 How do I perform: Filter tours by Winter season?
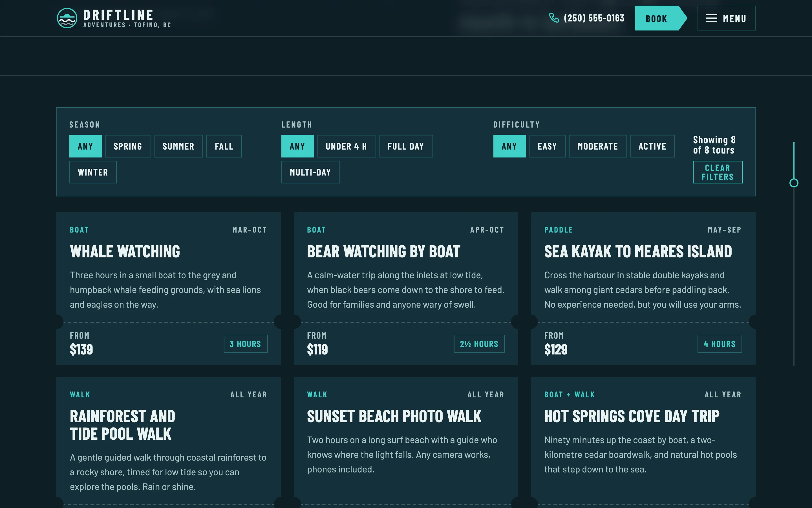click(93, 172)
